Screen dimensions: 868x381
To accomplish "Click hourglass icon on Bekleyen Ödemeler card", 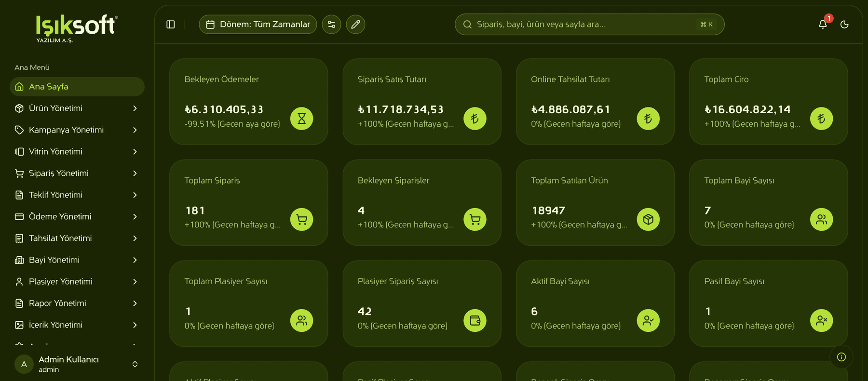I will (x=302, y=118).
